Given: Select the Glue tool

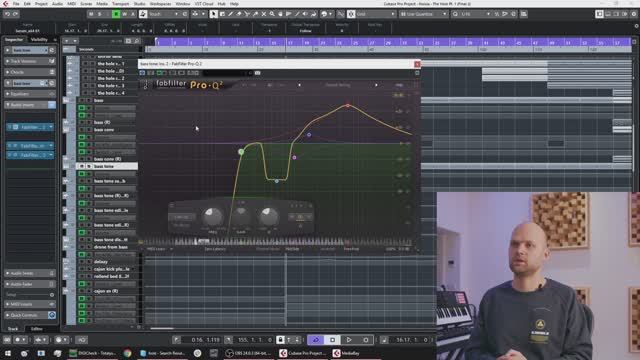Looking at the screenshot, I should click(255, 14).
